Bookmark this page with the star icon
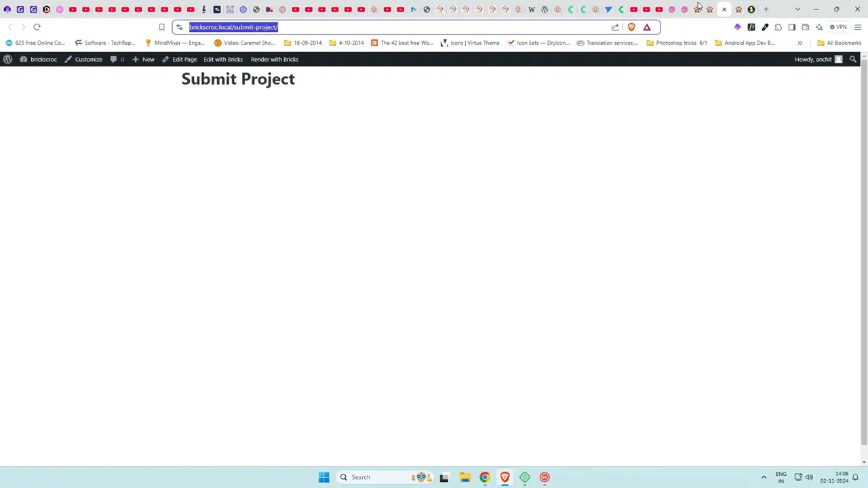 pos(161,27)
